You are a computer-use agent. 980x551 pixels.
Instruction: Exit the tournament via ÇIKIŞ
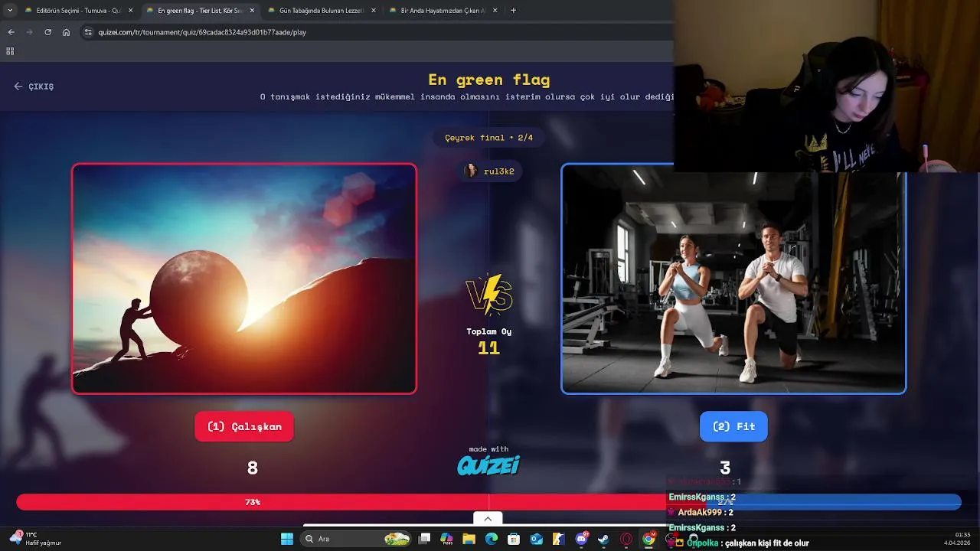coord(34,86)
